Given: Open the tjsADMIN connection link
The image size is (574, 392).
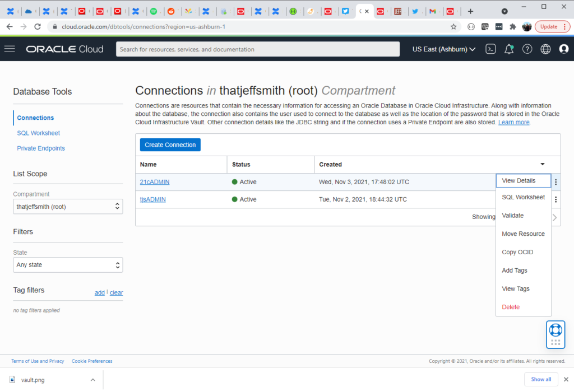Looking at the screenshot, I should [x=152, y=199].
